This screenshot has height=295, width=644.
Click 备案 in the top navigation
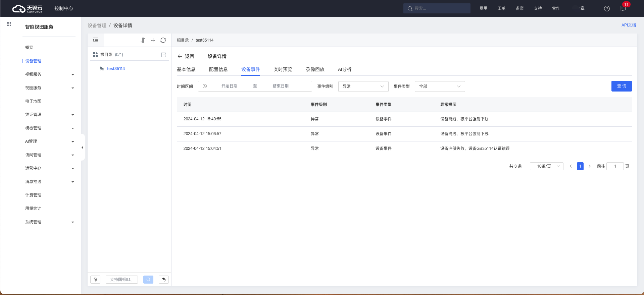tap(520, 8)
